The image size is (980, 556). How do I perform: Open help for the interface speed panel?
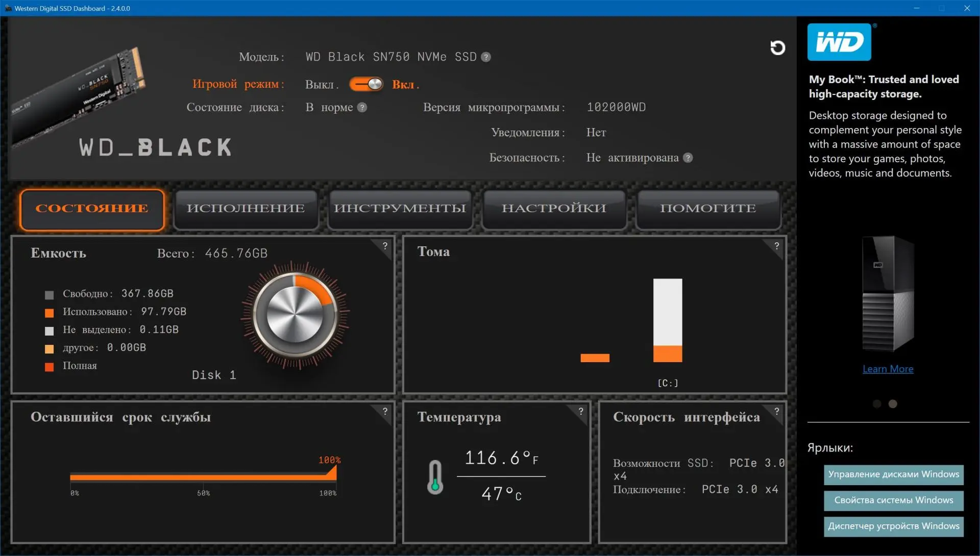tap(777, 411)
